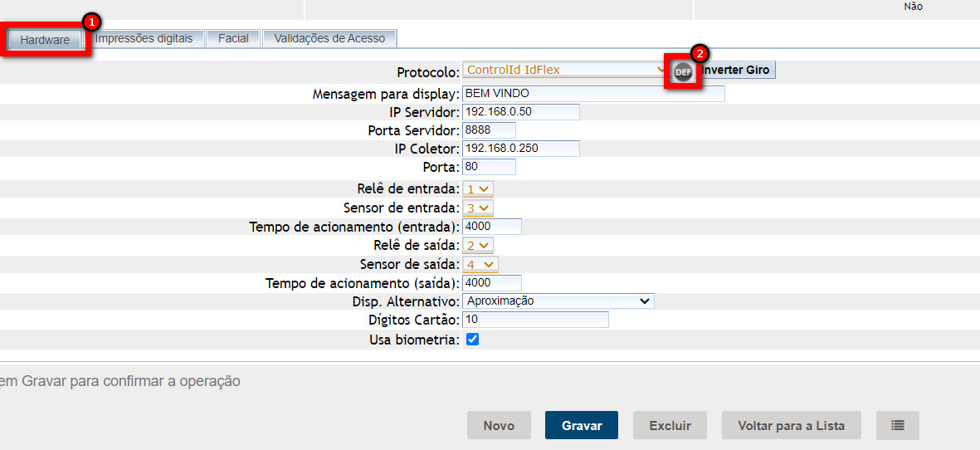The image size is (980, 450).
Task: Open the Protocolo dropdown
Action: (564, 71)
